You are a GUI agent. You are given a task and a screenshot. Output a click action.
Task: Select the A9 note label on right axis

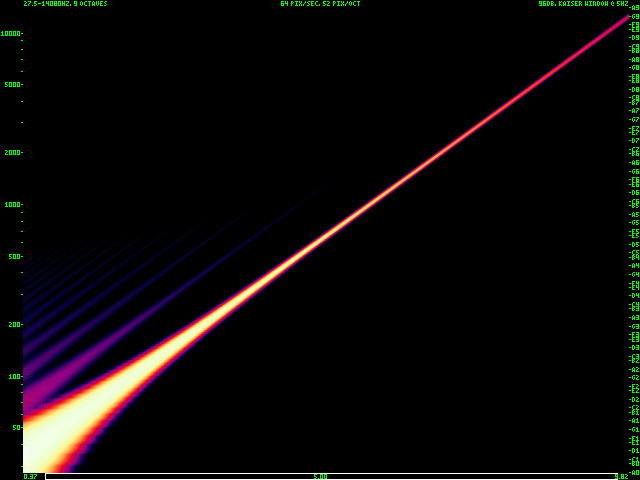(634, 8)
